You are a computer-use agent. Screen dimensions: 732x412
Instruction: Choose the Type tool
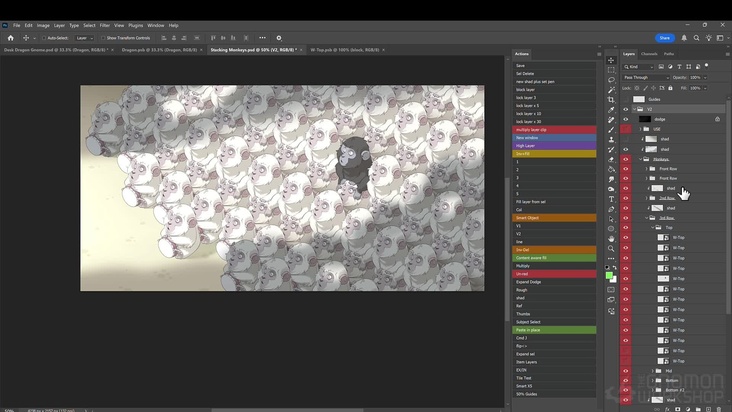[611, 198]
